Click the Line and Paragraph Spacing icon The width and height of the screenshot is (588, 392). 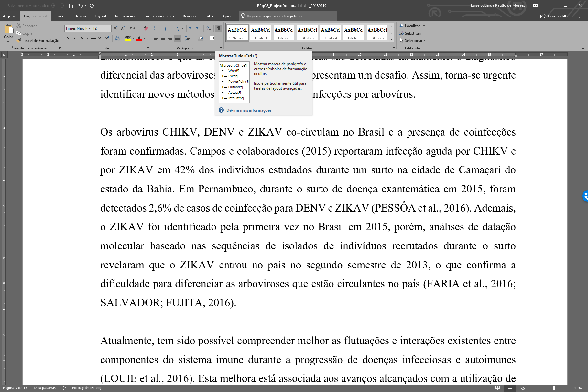(187, 38)
